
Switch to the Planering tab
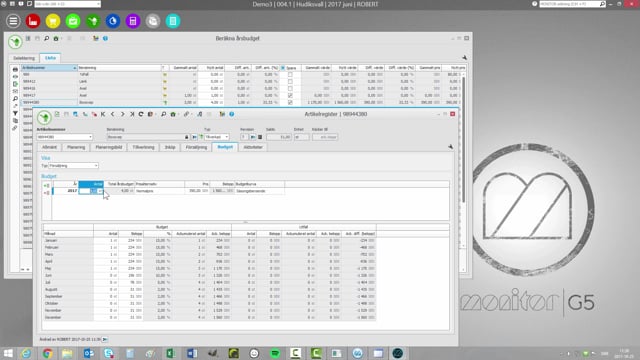[x=76, y=147]
